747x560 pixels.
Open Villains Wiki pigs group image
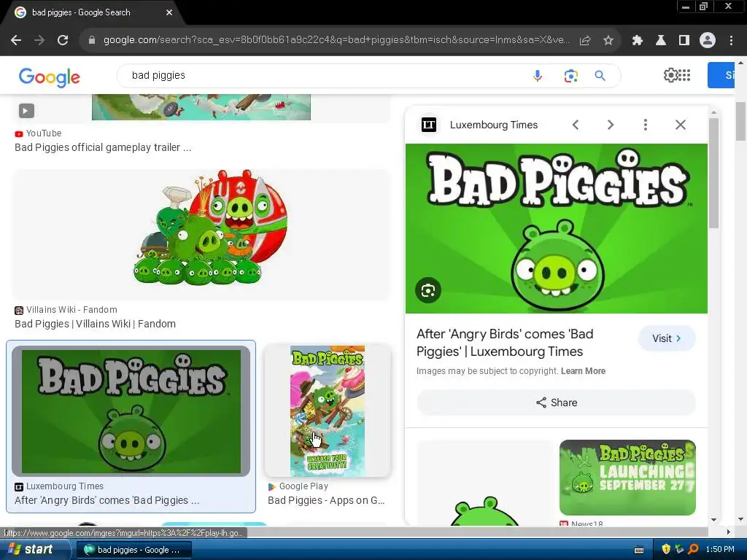[x=201, y=234]
